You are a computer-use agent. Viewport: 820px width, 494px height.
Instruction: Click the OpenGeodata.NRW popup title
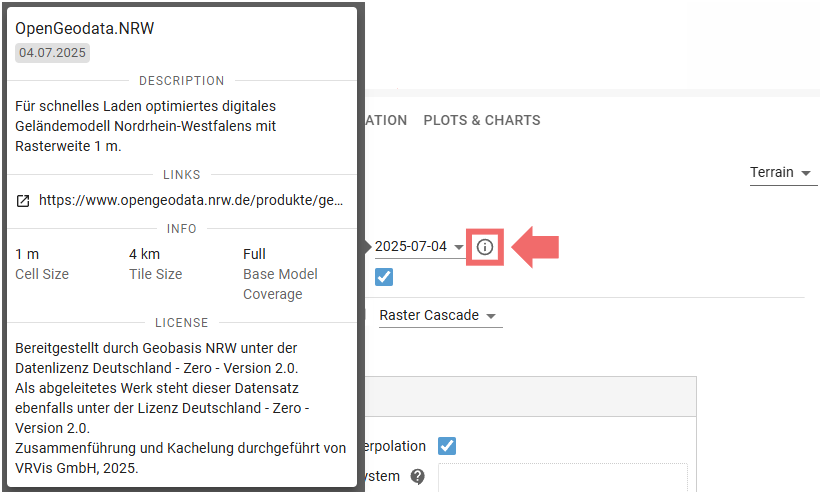[84, 28]
